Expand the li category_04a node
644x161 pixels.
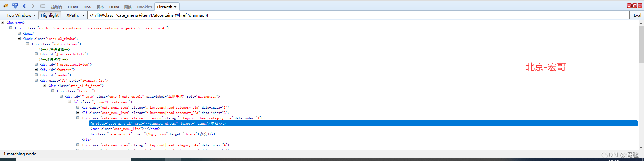tap(78, 145)
